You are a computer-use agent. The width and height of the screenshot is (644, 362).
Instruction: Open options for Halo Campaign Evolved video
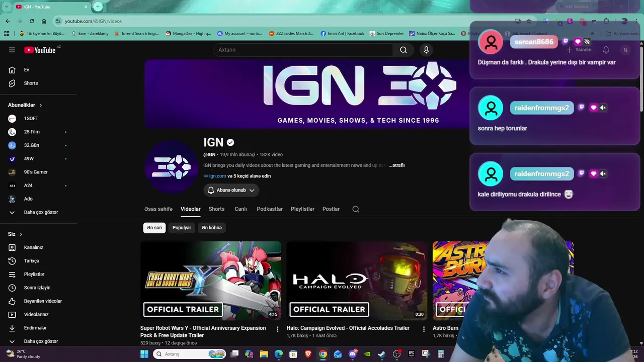click(x=424, y=329)
